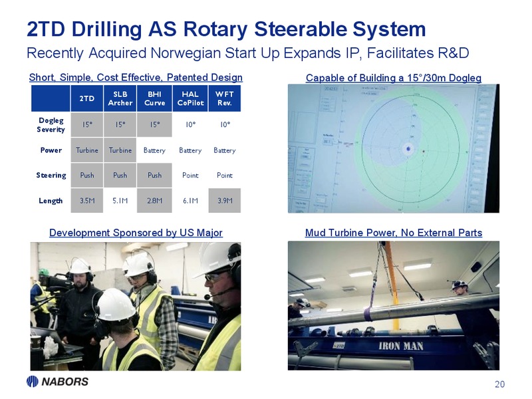Click the SLB Archer length cell '5.1M'
The height and width of the screenshot is (399, 532).
pyautogui.click(x=120, y=201)
